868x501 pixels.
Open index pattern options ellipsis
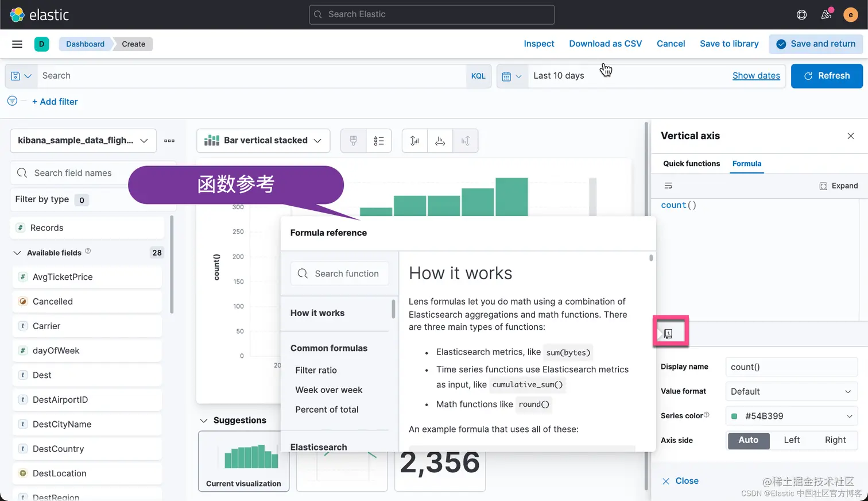169,140
